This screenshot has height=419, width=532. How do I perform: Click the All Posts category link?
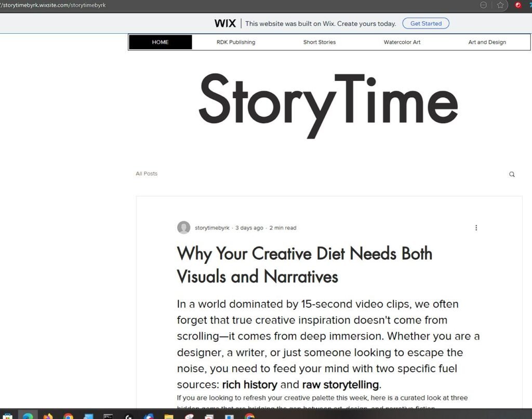pos(147,174)
